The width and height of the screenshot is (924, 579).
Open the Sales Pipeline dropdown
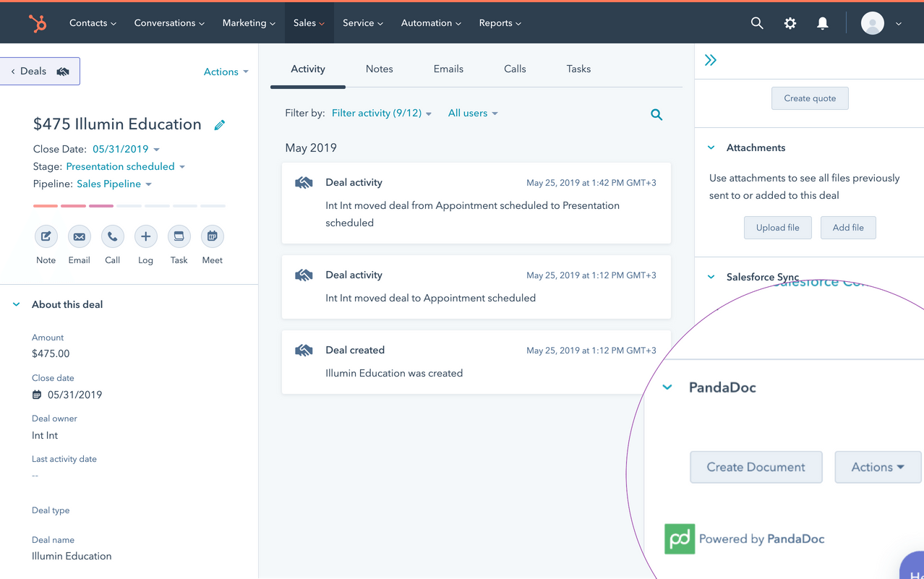[114, 184]
